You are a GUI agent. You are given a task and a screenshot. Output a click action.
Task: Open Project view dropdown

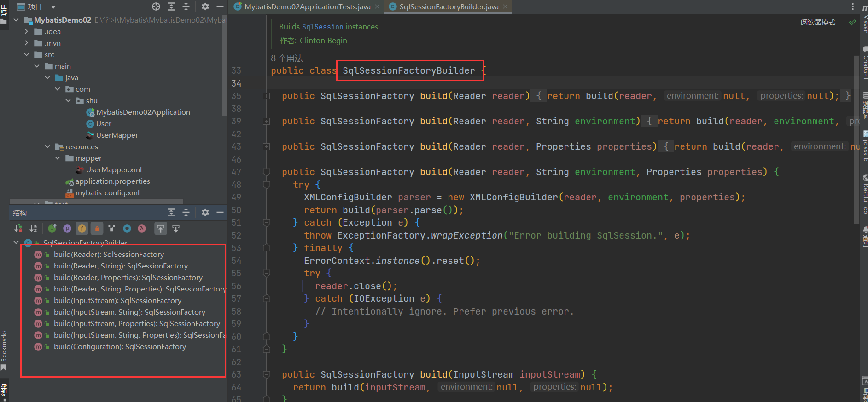click(53, 7)
